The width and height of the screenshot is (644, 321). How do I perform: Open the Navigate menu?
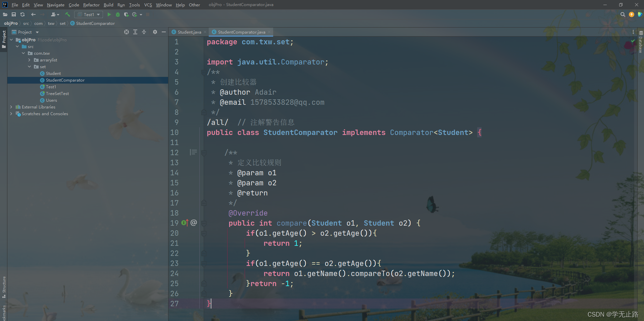pyautogui.click(x=56, y=5)
